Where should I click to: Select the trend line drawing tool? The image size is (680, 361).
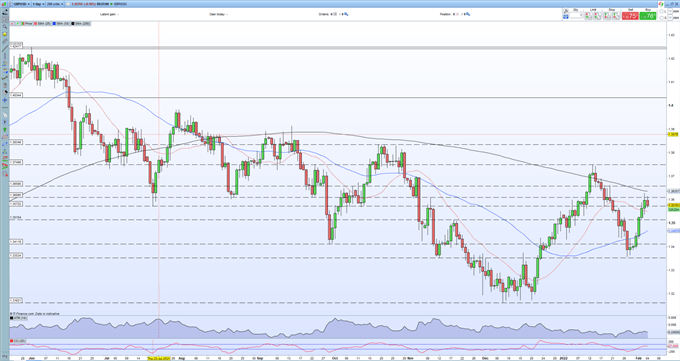coord(5,48)
